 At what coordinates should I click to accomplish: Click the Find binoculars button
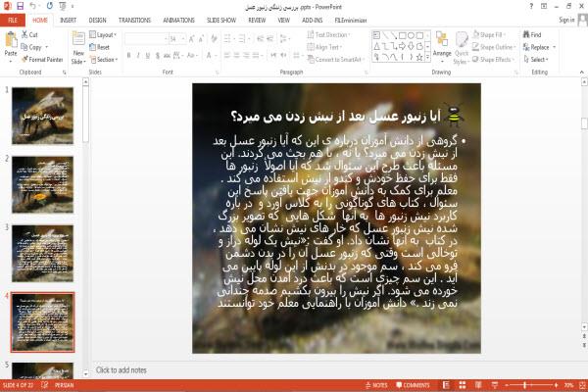(532, 34)
